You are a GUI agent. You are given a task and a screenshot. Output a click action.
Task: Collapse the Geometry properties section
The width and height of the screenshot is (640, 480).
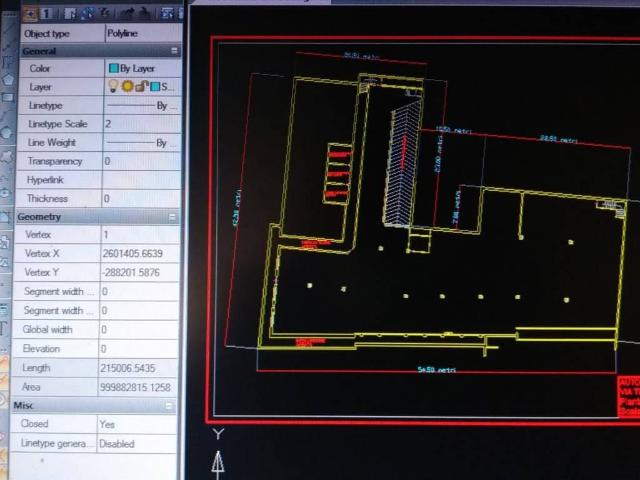click(173, 217)
